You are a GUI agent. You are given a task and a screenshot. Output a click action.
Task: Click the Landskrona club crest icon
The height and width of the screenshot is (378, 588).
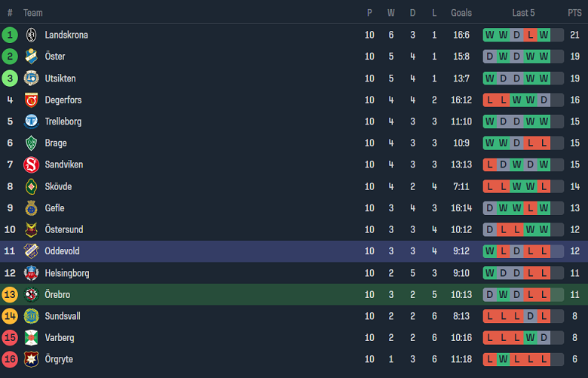31,35
